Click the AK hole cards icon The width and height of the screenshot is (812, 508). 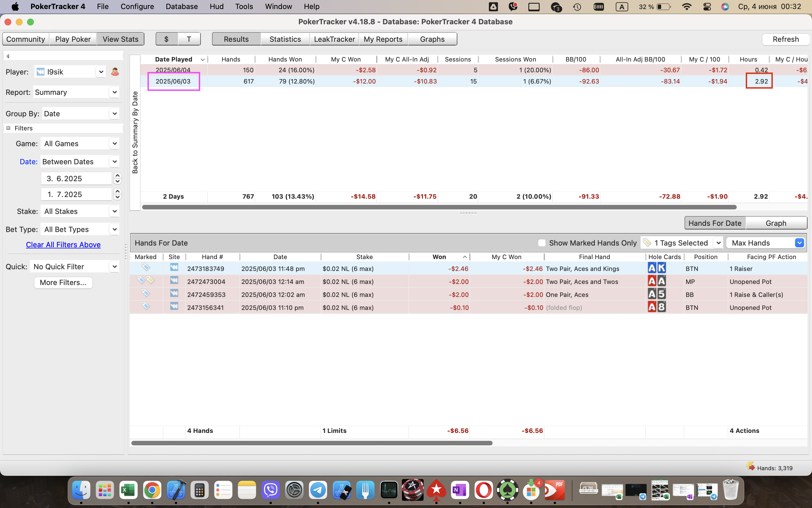657,268
